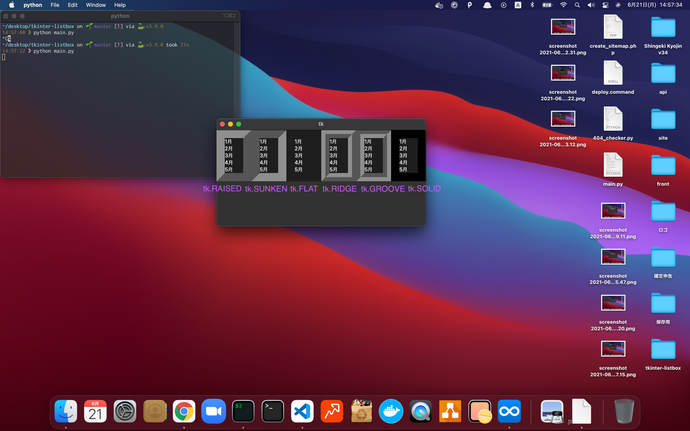690x431 pixels.
Task: Select the screenshot 2021-06...2.31.png thumbnail
Action: [563, 27]
